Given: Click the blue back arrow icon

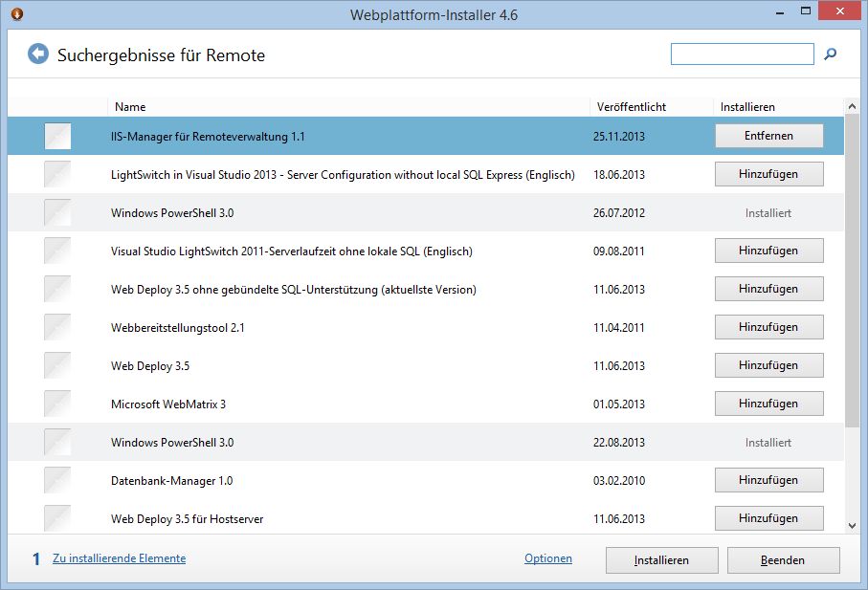Looking at the screenshot, I should pyautogui.click(x=37, y=54).
